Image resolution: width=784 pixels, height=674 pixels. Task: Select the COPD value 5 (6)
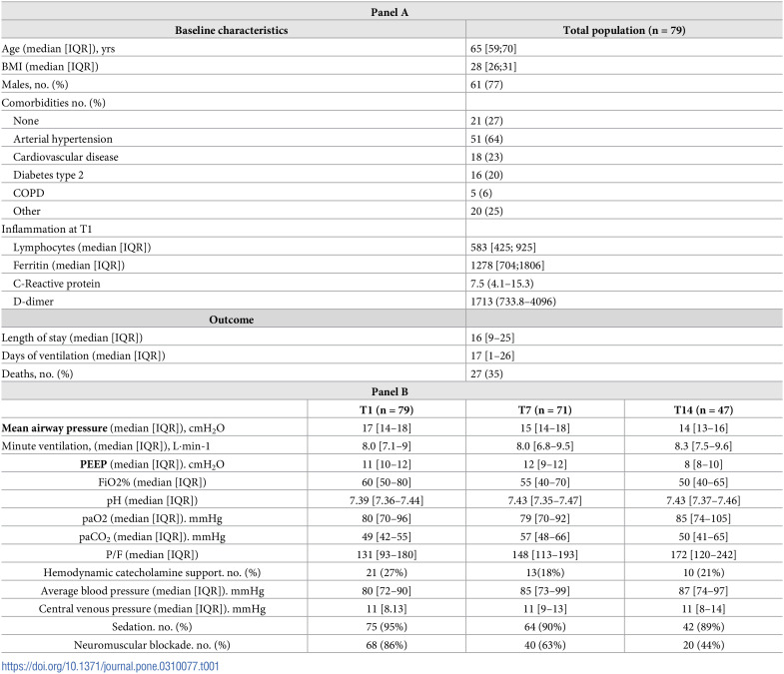pos(481,193)
